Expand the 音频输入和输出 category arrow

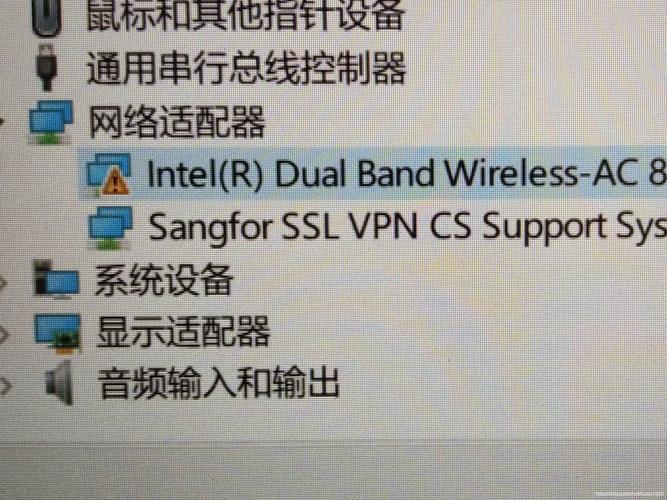(6, 386)
